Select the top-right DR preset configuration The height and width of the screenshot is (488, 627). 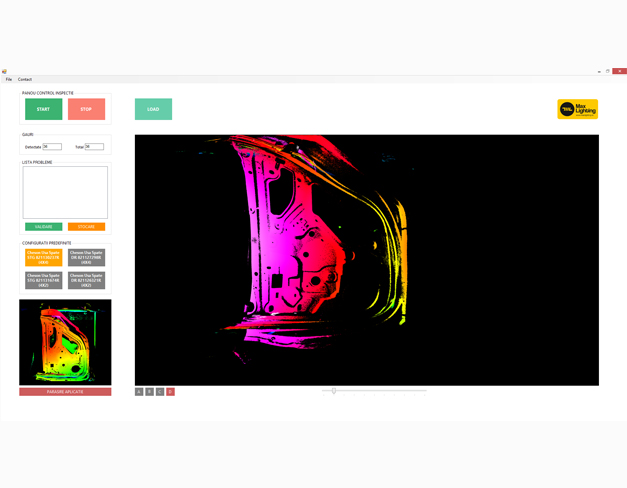pos(86,257)
